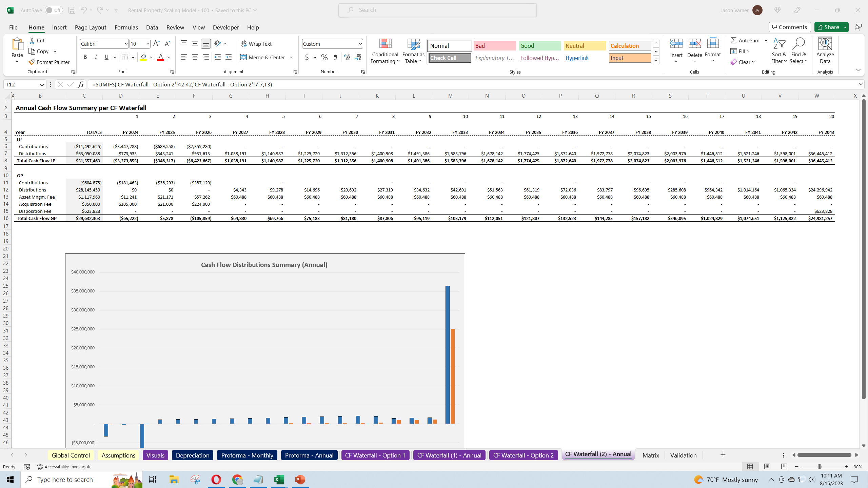The width and height of the screenshot is (868, 488).
Task: Click the Comments button
Action: 790,27
